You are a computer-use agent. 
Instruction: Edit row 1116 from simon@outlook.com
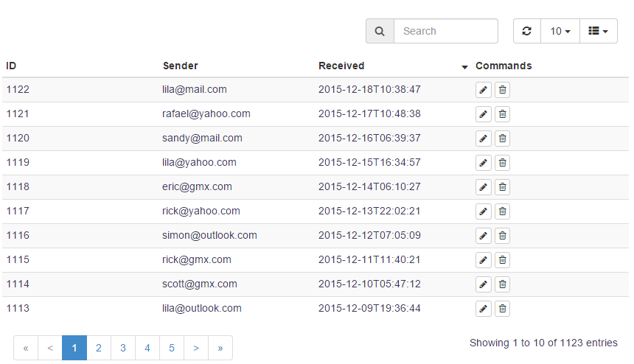(x=483, y=236)
